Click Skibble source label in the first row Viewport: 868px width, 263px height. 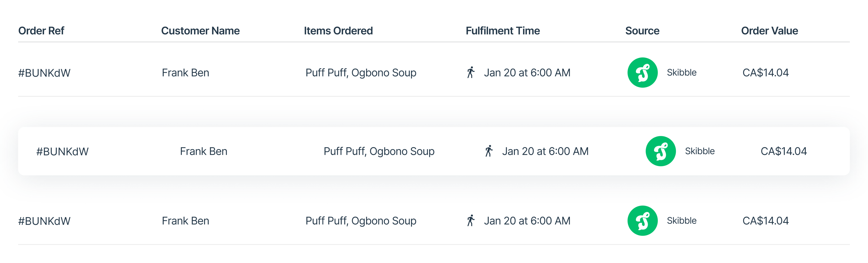(x=681, y=73)
